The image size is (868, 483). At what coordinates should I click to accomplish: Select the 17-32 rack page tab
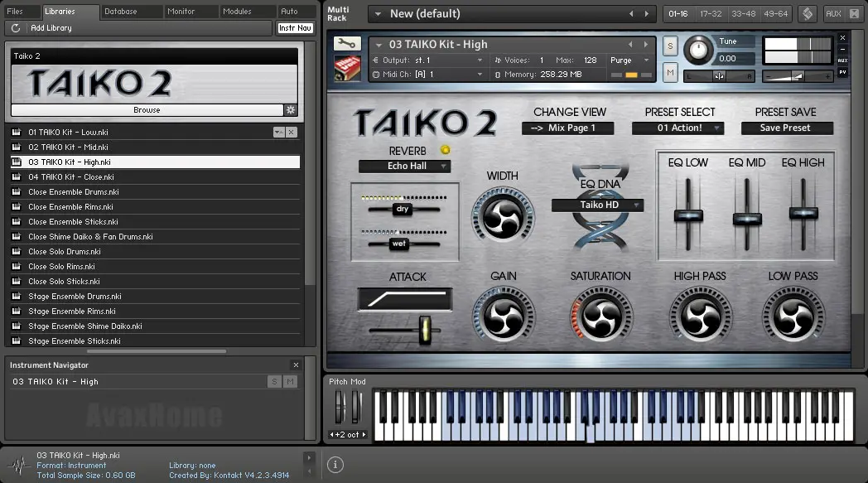[x=711, y=14]
